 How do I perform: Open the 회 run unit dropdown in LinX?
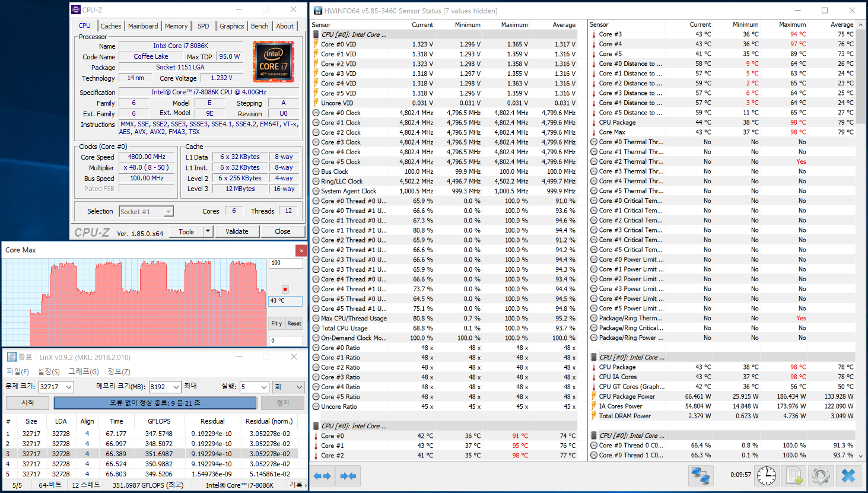click(x=288, y=387)
